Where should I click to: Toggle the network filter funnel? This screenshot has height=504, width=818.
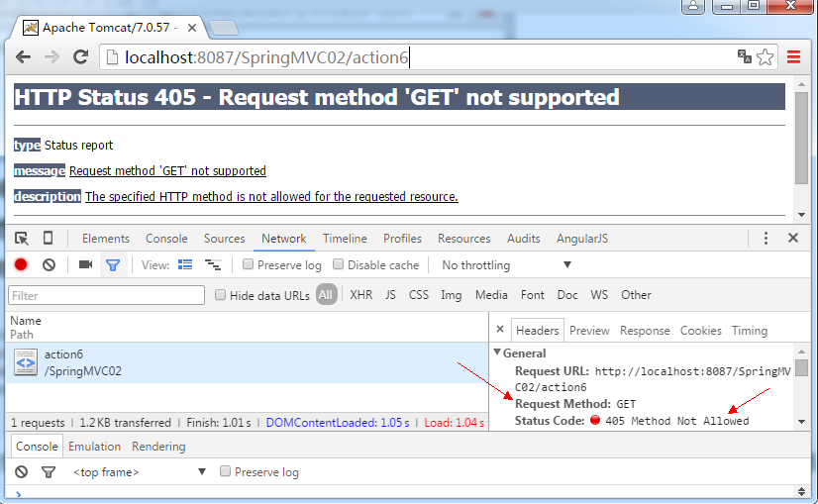pyautogui.click(x=113, y=265)
